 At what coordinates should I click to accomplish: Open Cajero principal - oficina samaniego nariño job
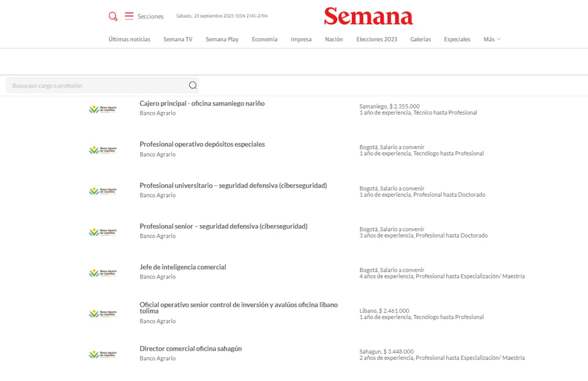pos(202,103)
